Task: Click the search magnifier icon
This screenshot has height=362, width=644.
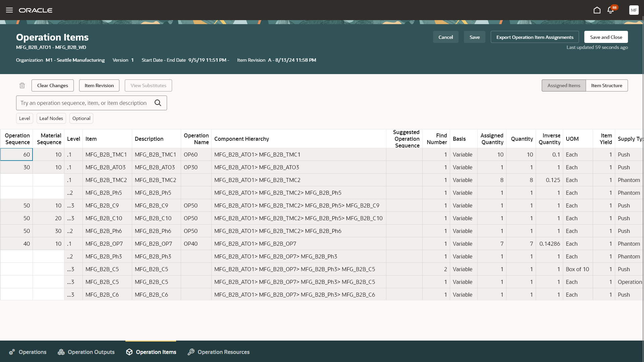Action: coord(158,103)
